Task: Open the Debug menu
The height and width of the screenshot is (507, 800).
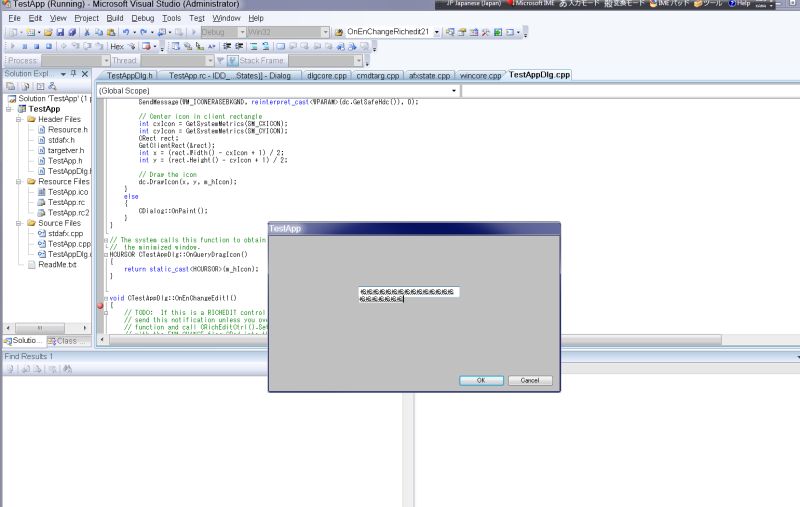Action: point(142,18)
